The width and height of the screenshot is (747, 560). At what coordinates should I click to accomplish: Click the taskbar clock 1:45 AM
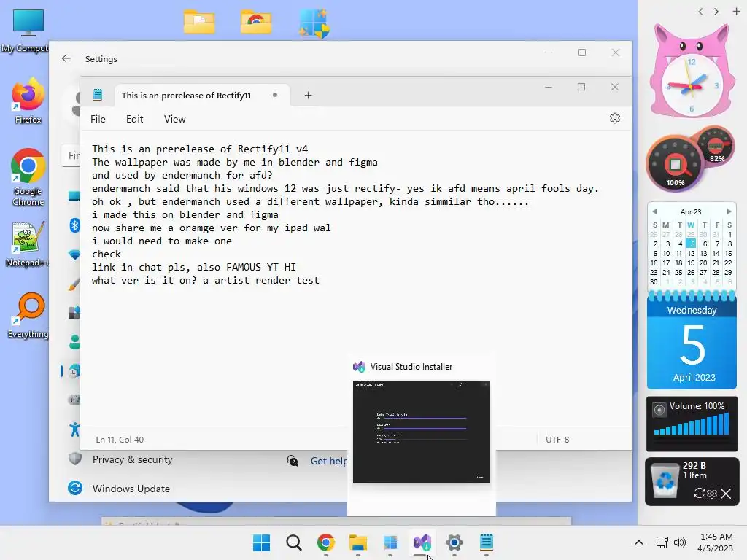pos(716,537)
